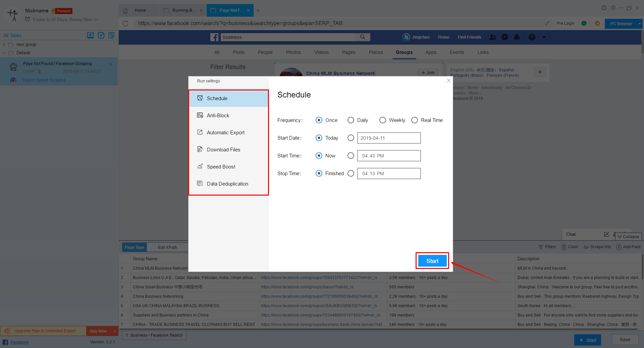Click the Facebook search magnifier icon
Image resolution: width=644 pixels, height=348 pixels.
point(363,37)
